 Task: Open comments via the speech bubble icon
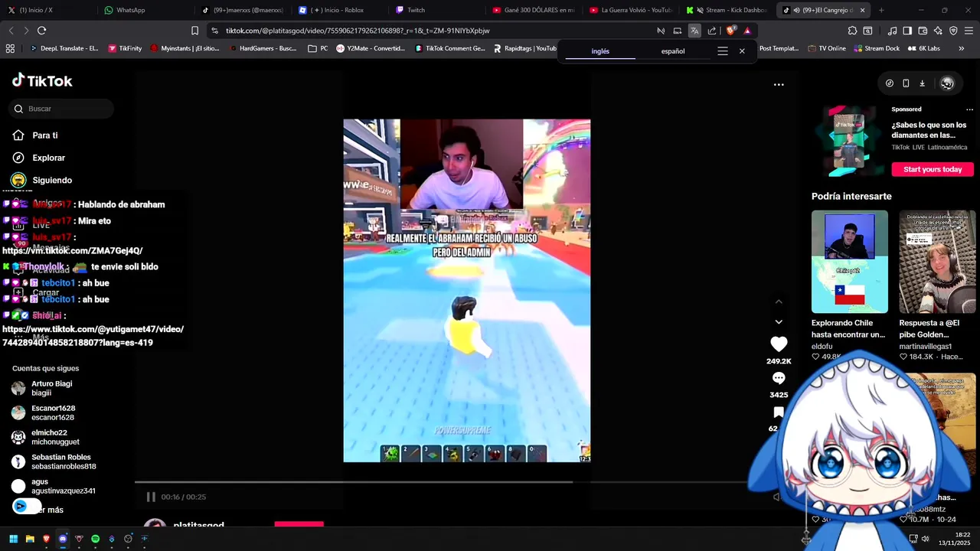tap(779, 378)
